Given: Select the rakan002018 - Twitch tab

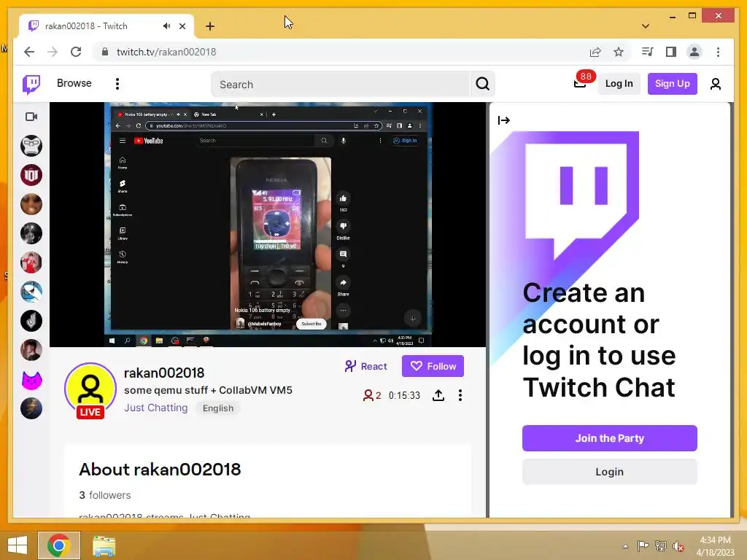Looking at the screenshot, I should pyautogui.click(x=107, y=26).
